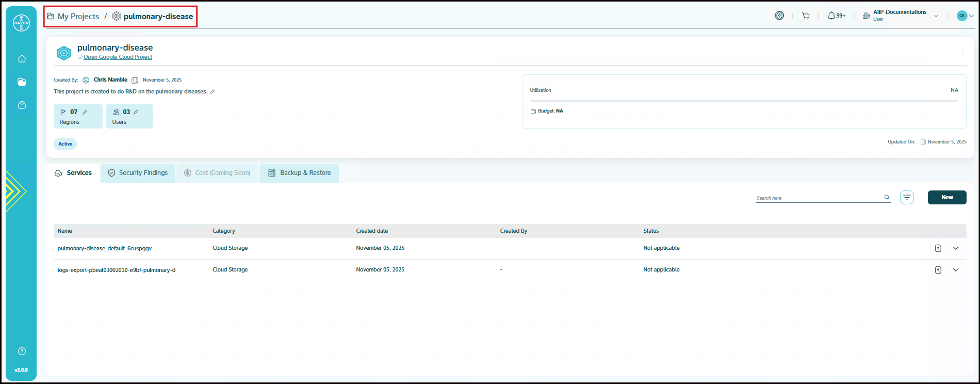Edit the project description pencil icon
The image size is (980, 384).
coord(213,92)
